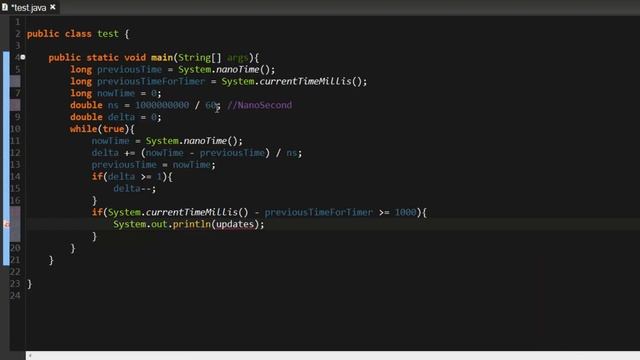
Task: Click the 'main' method name
Action: 162,58
